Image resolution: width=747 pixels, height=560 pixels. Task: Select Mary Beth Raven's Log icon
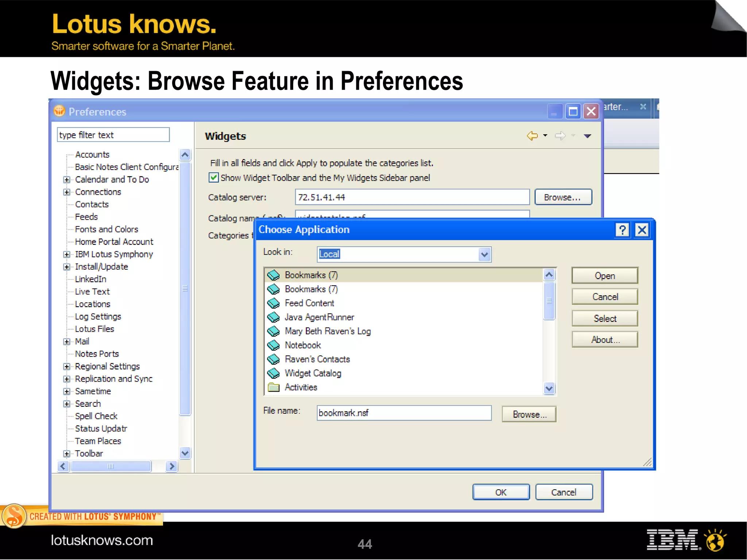(x=273, y=331)
